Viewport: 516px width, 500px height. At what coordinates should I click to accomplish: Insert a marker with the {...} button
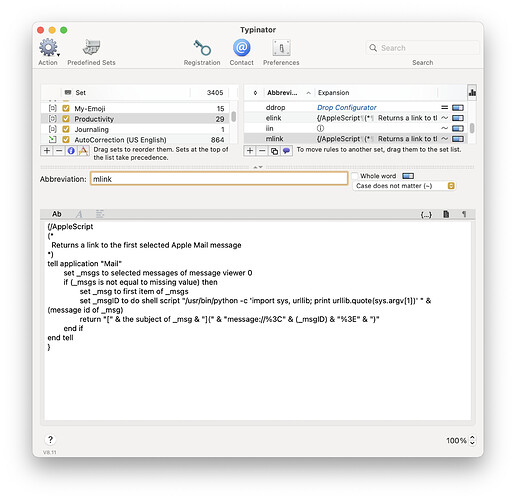click(426, 214)
